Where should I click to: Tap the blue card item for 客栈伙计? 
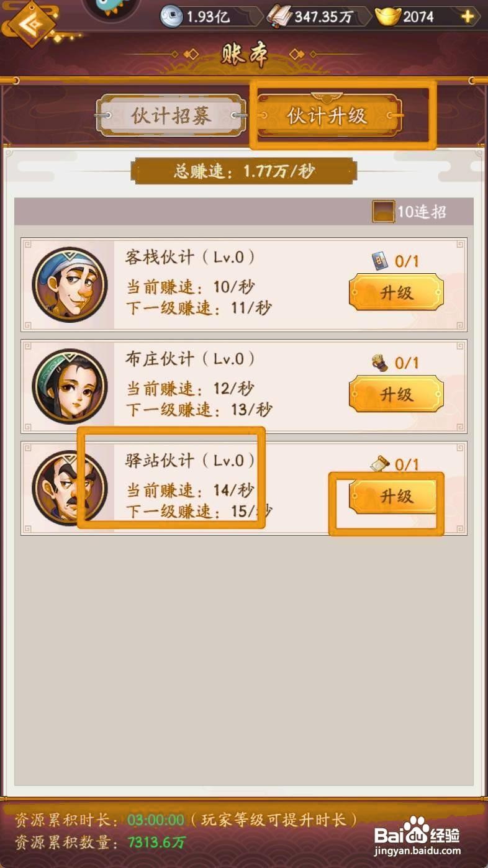[x=380, y=261]
